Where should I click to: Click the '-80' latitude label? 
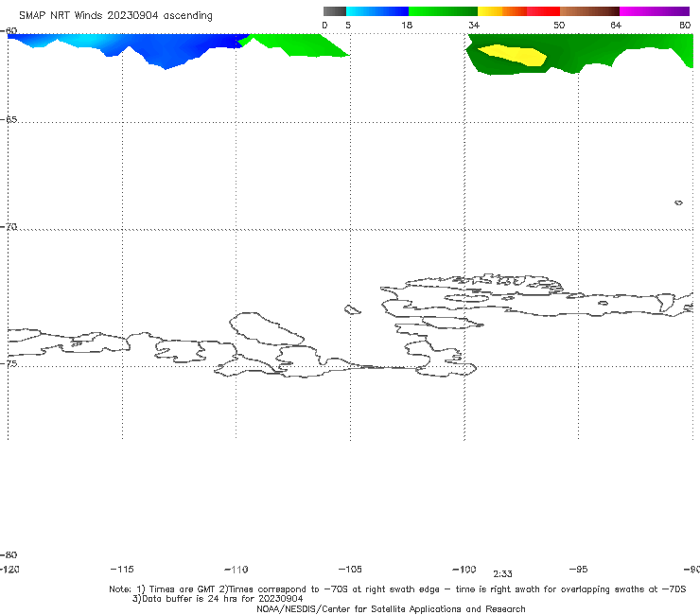tap(9, 554)
